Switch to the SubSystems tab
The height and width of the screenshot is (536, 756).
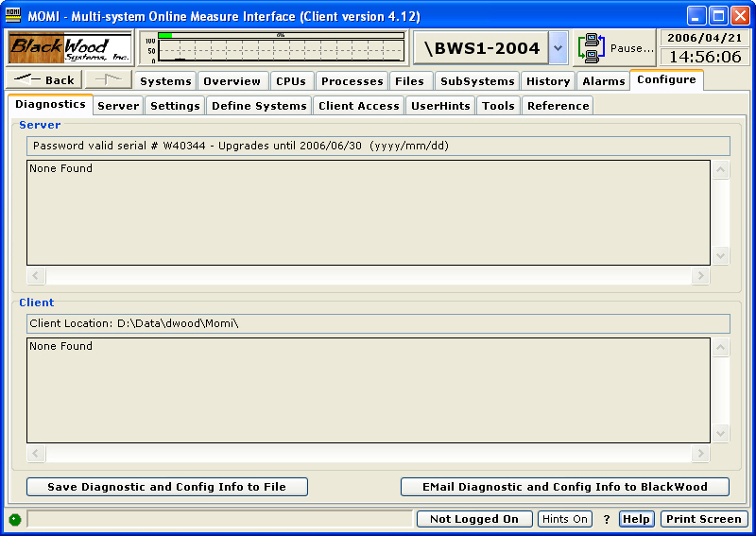(477, 81)
